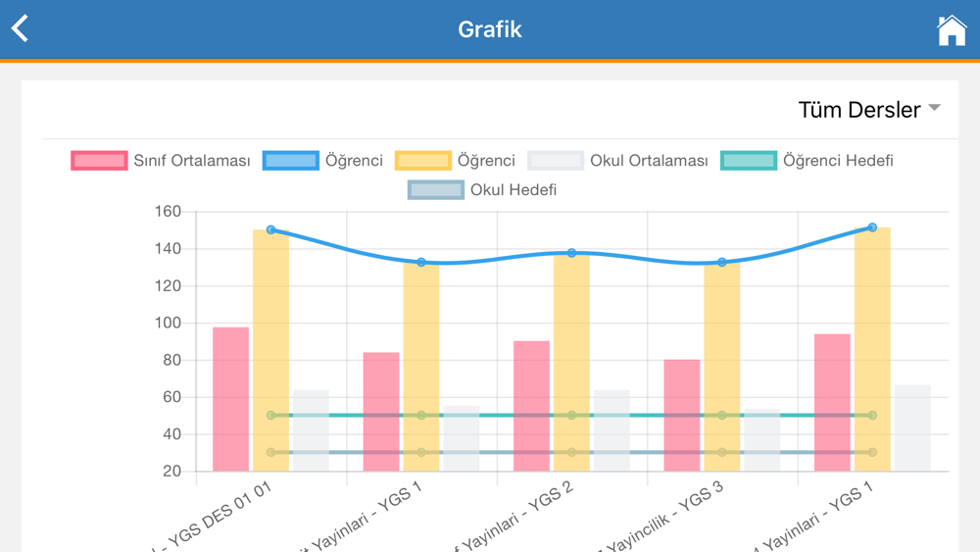Viewport: 980px width, 552px height.
Task: Select blue line data point at YGS 2
Action: click(572, 253)
